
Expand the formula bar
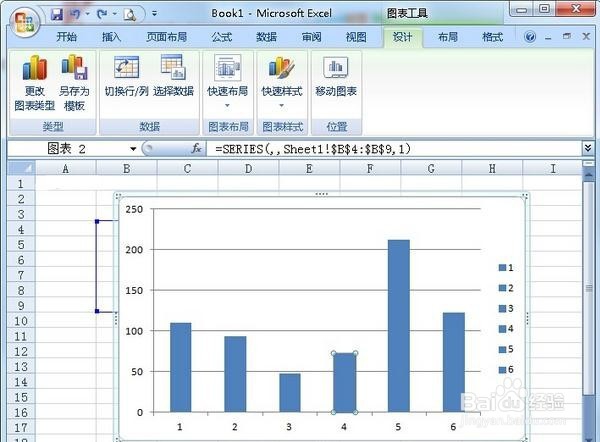coord(588,148)
